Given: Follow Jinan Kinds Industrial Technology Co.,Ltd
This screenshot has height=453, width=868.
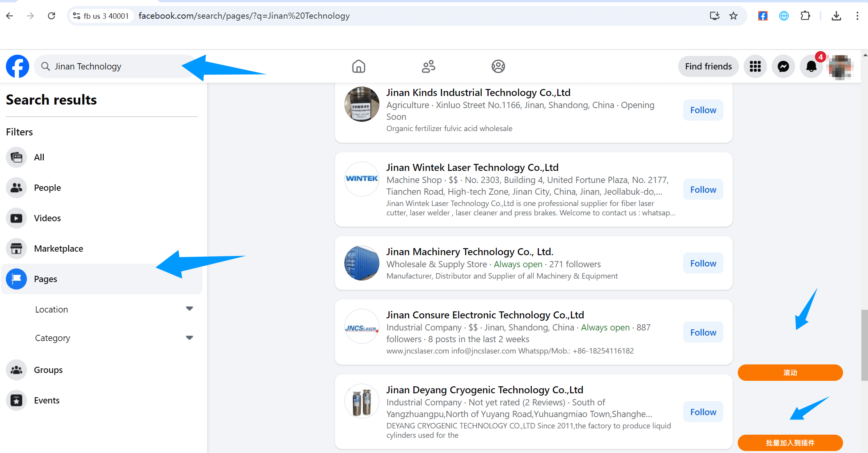Looking at the screenshot, I should (703, 110).
